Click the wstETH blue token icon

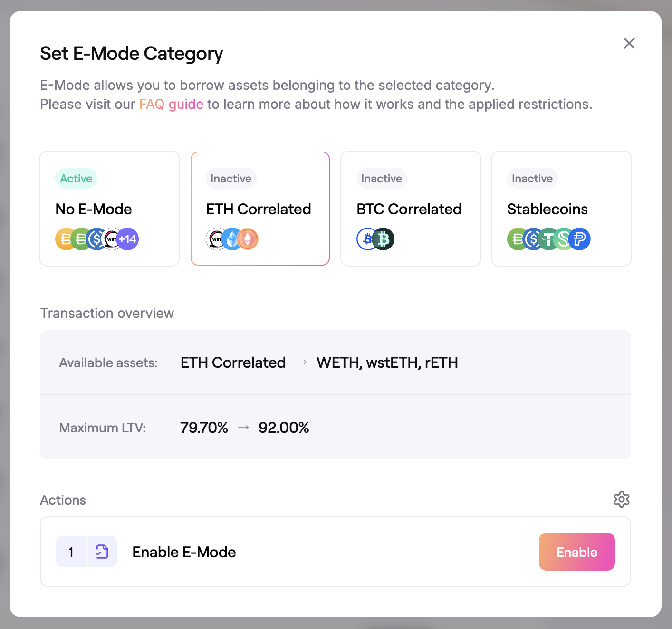coord(232,239)
